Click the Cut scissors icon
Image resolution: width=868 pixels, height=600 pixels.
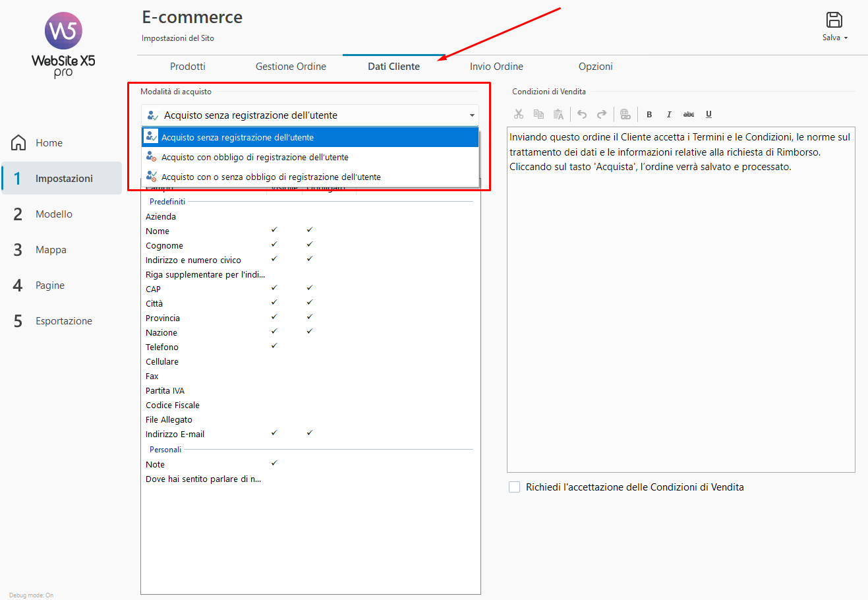tap(519, 115)
